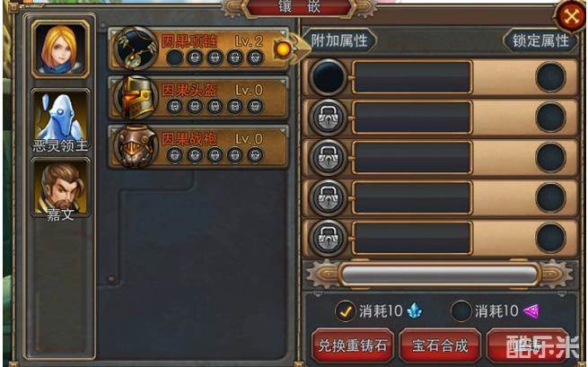Click the 因果头盔 helmet equipment icon
This screenshot has width=588, height=367.
(136, 98)
